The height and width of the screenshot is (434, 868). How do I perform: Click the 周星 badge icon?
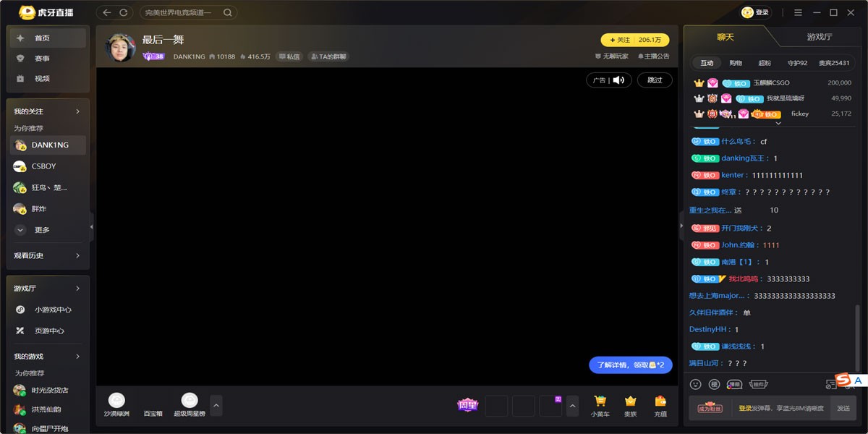(467, 405)
